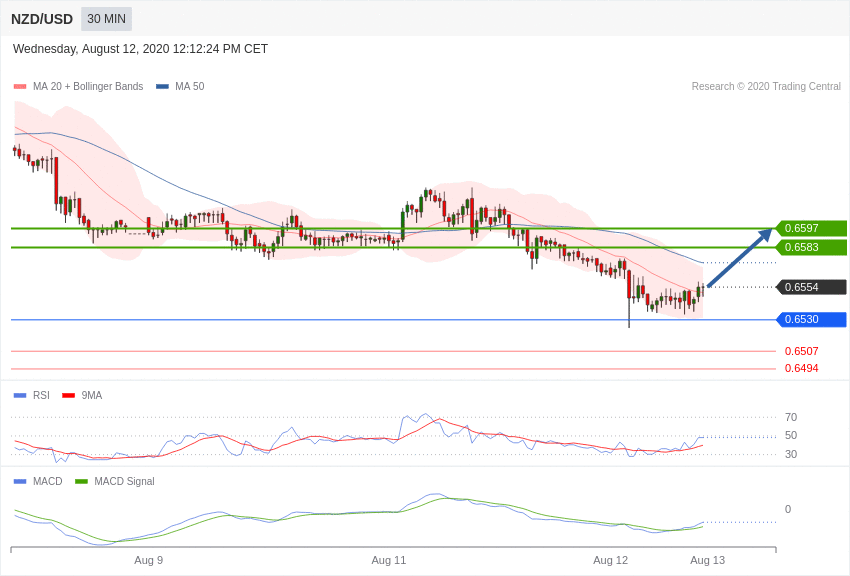Click the 0.6597 green resistance price tag
This screenshot has width=850, height=576.
pos(810,228)
